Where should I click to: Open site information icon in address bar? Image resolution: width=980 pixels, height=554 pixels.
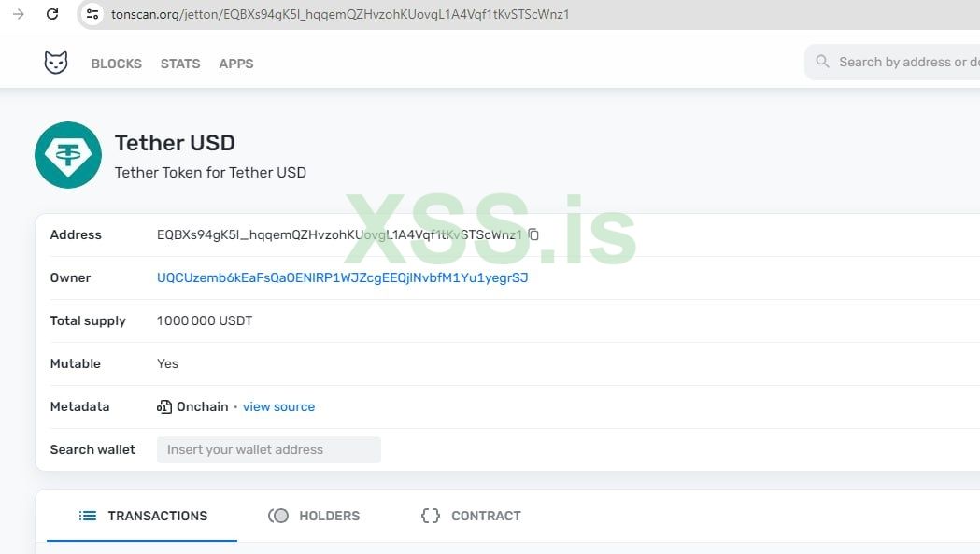pyautogui.click(x=92, y=14)
